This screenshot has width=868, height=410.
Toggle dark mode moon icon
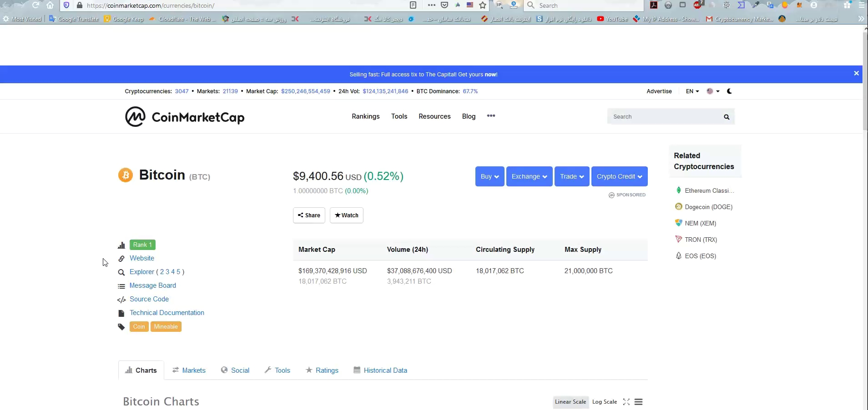click(729, 91)
